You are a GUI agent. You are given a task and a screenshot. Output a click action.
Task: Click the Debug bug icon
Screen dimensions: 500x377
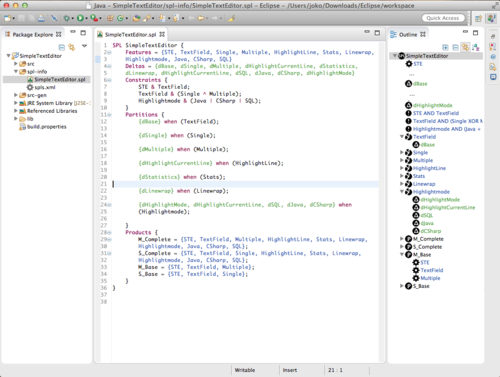67,18
